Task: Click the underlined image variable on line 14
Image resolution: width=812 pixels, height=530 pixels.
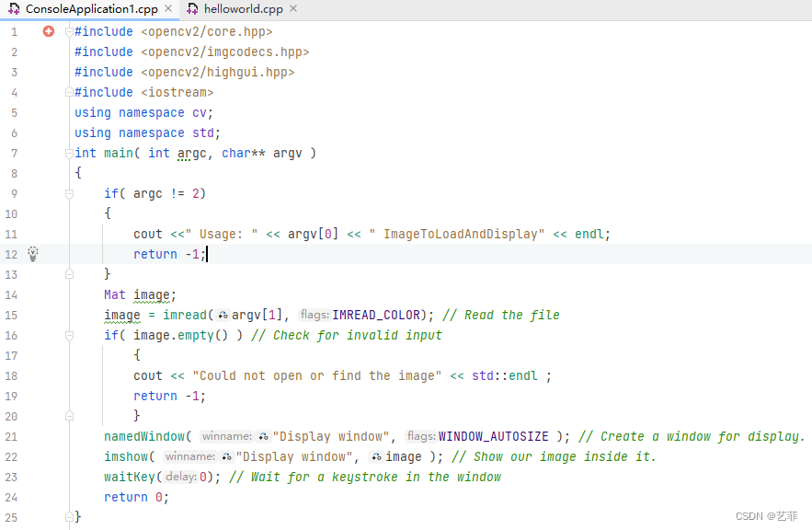Action: coord(152,294)
